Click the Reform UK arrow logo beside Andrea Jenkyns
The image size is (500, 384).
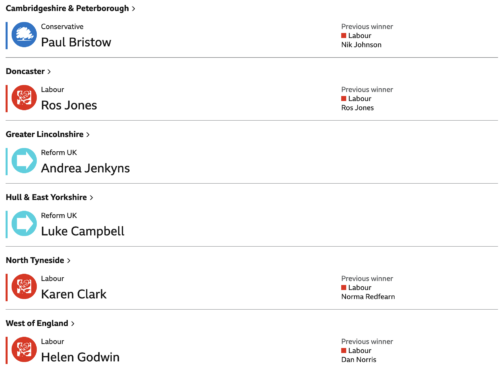tap(24, 161)
